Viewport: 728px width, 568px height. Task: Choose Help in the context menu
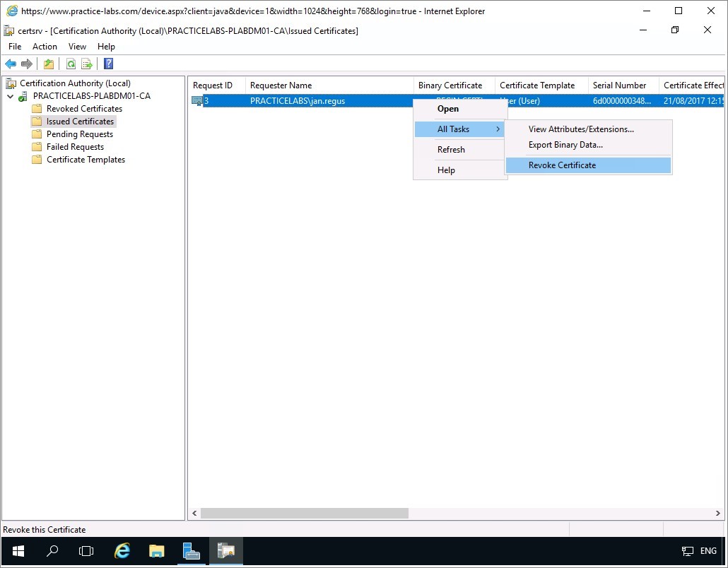click(x=459, y=170)
